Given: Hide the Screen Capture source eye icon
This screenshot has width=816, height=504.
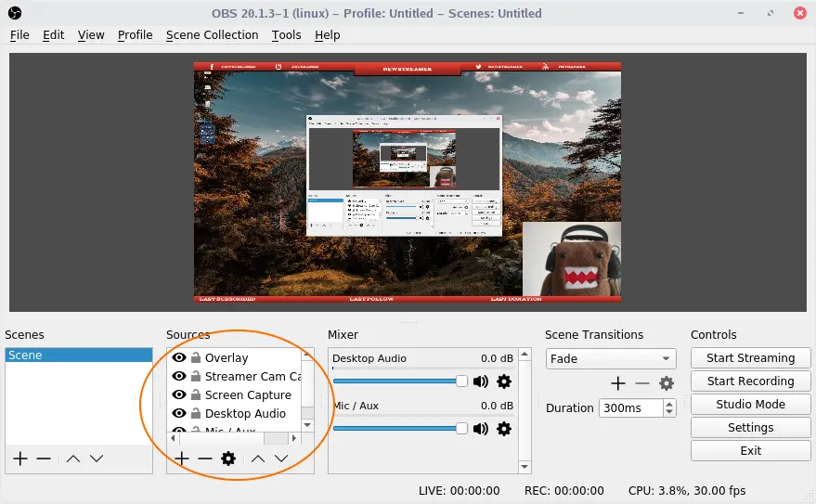Looking at the screenshot, I should tap(179, 394).
